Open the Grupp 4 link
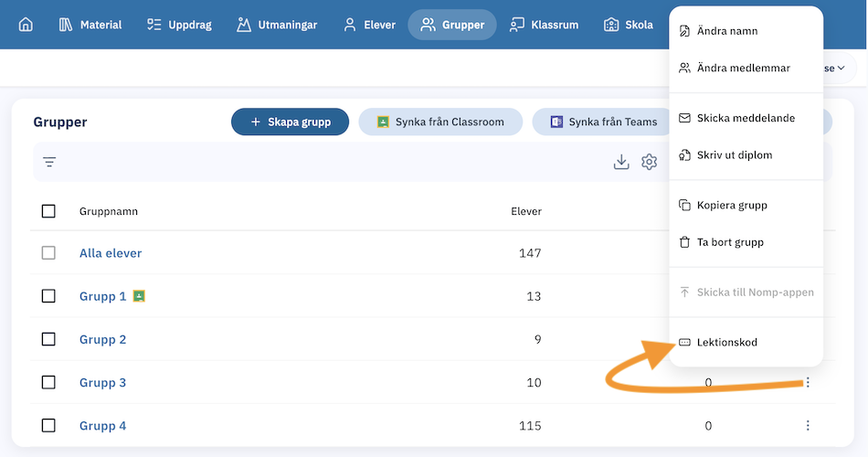 [103, 426]
